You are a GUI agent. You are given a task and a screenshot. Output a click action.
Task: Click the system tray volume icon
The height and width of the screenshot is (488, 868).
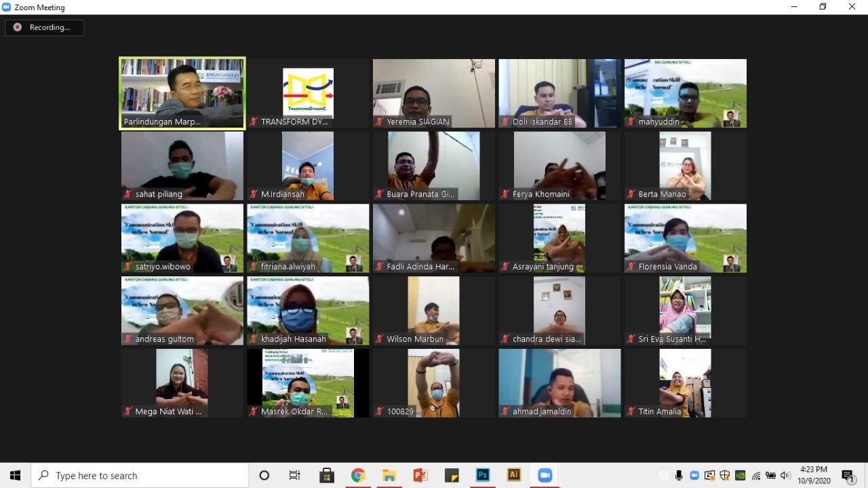(785, 475)
